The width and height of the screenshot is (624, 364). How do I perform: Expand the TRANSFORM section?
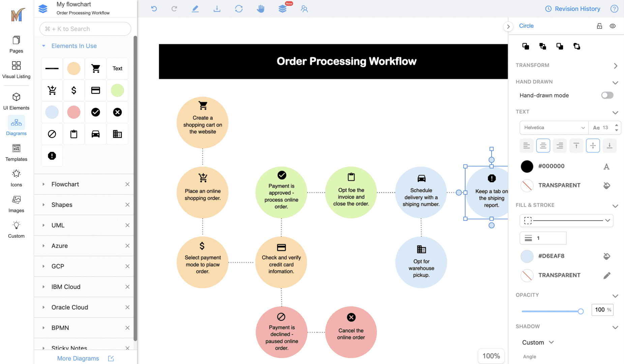click(615, 66)
